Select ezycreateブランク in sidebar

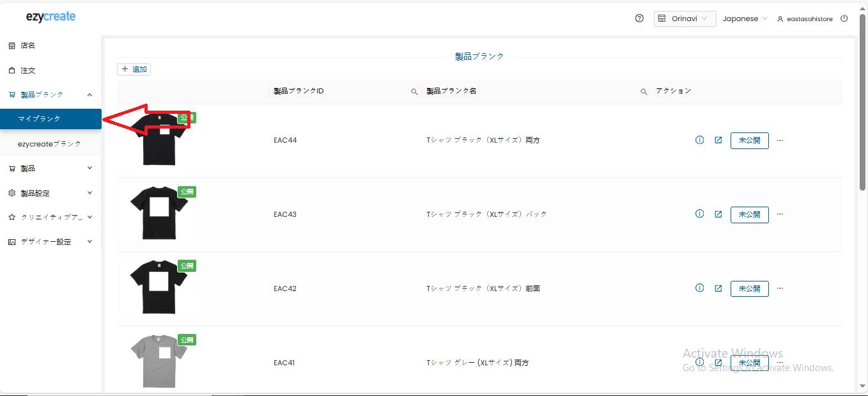tap(50, 144)
